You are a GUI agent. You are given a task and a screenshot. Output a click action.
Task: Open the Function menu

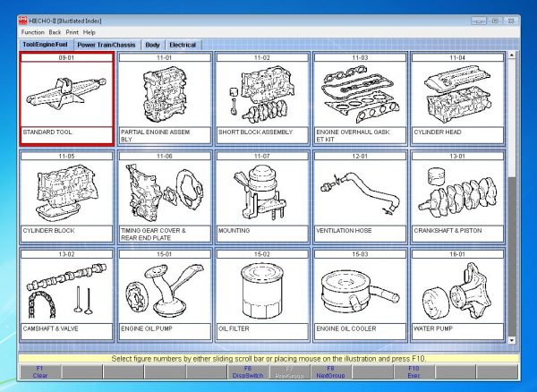(33, 32)
